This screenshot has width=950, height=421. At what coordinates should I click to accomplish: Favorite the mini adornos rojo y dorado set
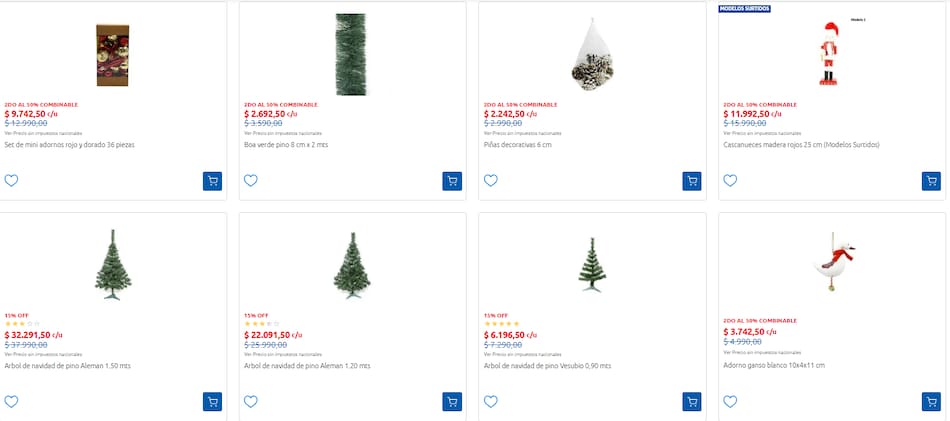12,181
